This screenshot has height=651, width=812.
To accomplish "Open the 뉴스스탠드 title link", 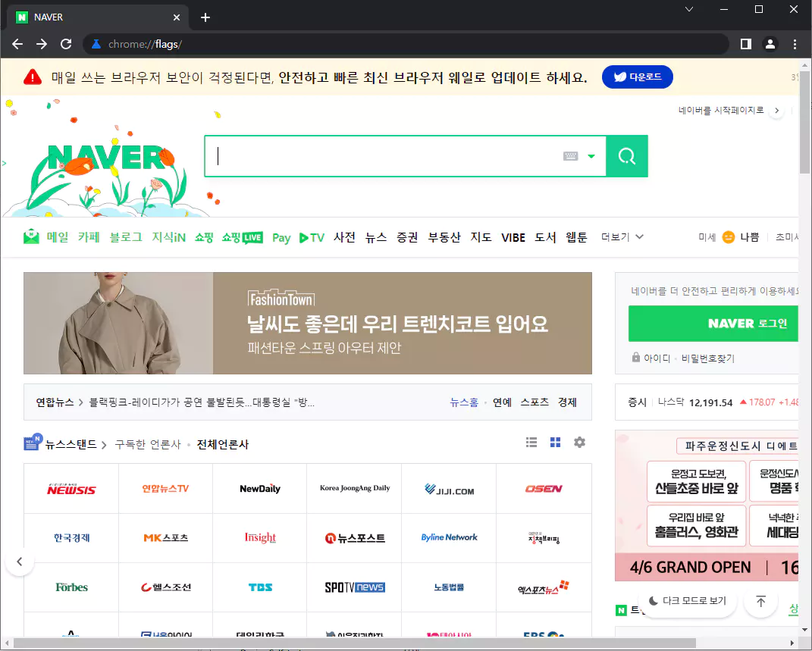I will tap(71, 444).
